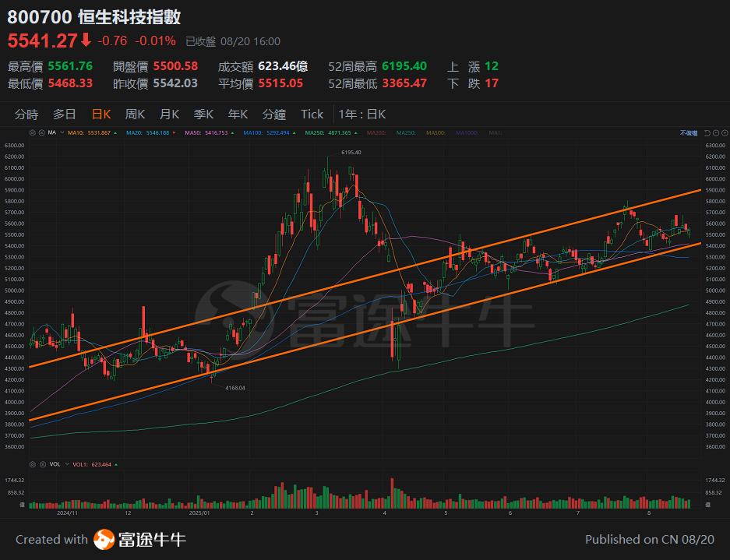This screenshot has width=730, height=560.
Task: Enable the dimmed MA200 line
Action: click(376, 133)
